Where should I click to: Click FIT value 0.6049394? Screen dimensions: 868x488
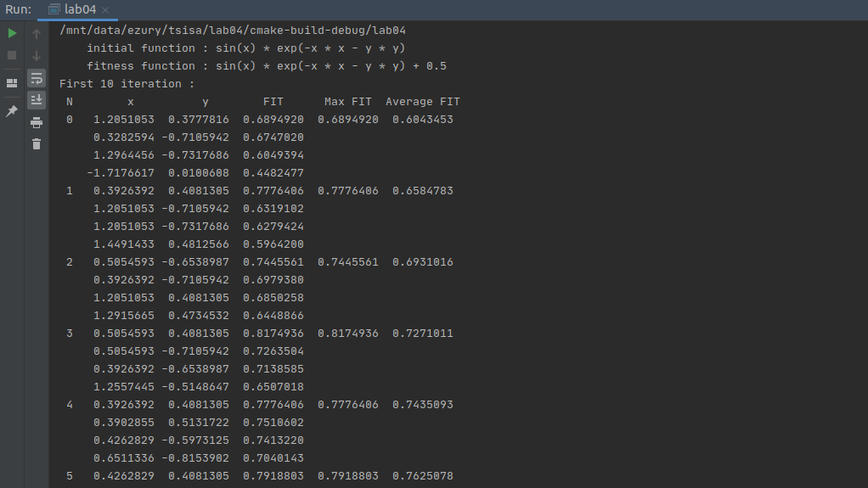[x=273, y=155]
